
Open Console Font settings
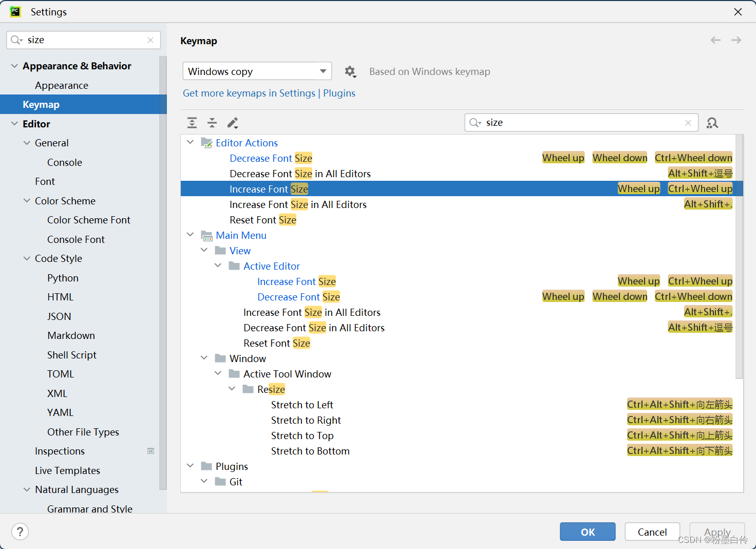point(76,239)
